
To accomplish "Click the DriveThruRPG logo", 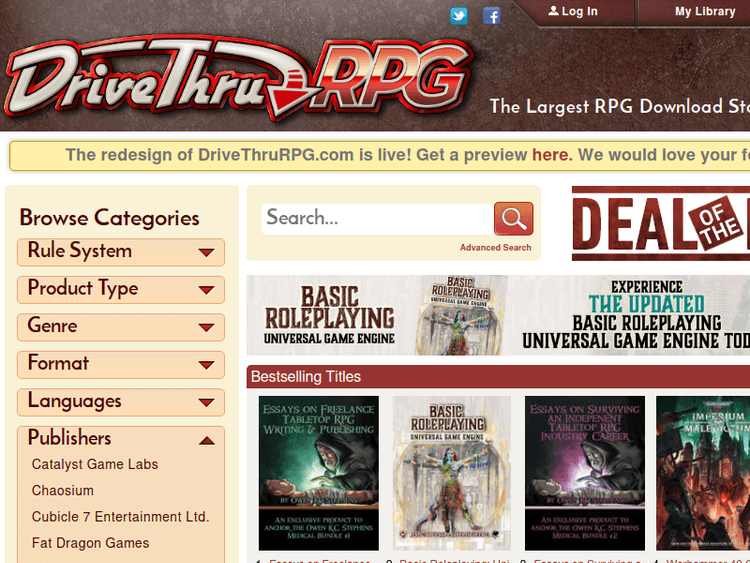I will pos(239,78).
